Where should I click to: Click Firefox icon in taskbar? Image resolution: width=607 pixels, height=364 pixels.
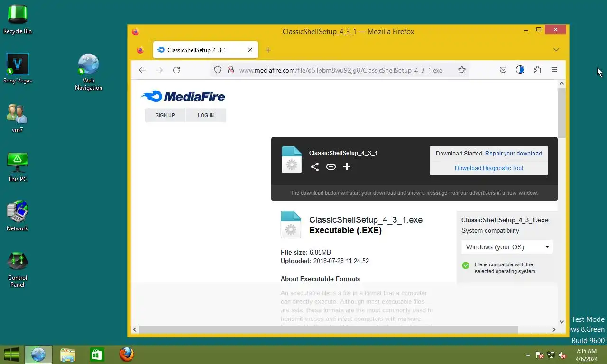(x=127, y=355)
